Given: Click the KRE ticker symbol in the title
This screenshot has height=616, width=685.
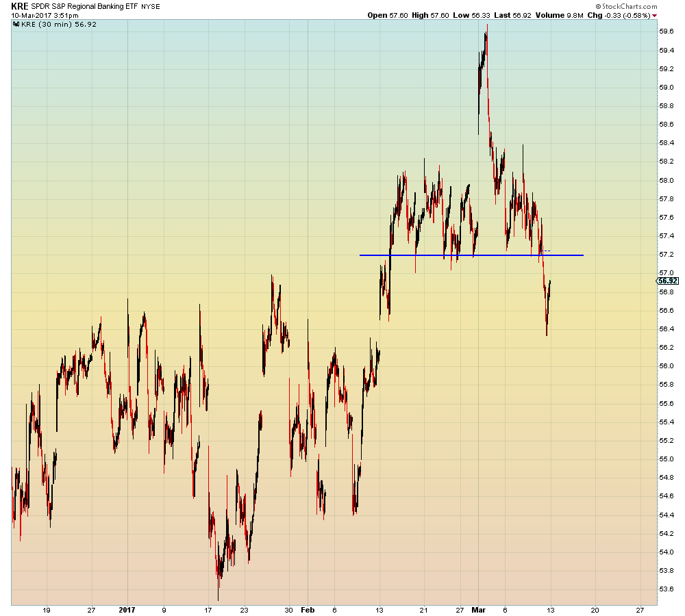Looking at the screenshot, I should pos(20,6).
